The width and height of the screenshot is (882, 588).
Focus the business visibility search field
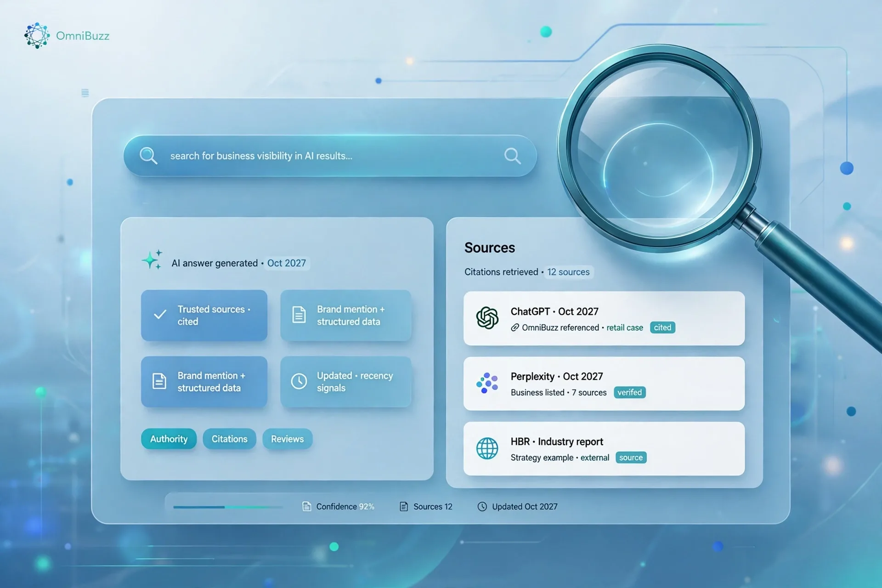[x=330, y=156]
